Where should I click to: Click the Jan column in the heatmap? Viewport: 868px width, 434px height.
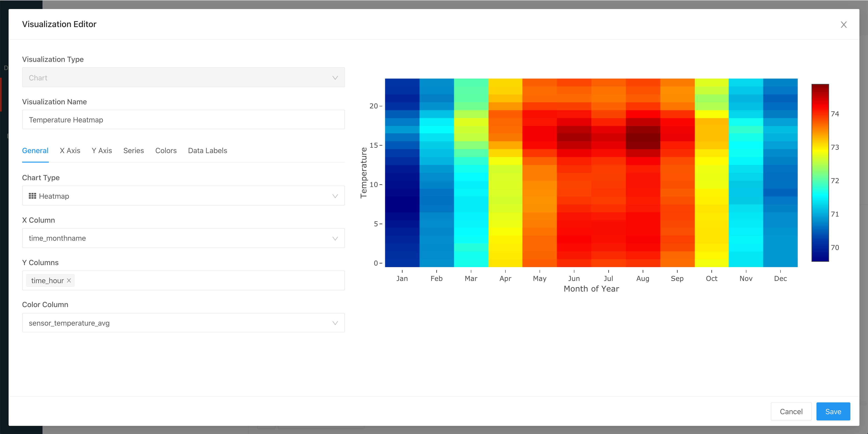click(x=402, y=173)
